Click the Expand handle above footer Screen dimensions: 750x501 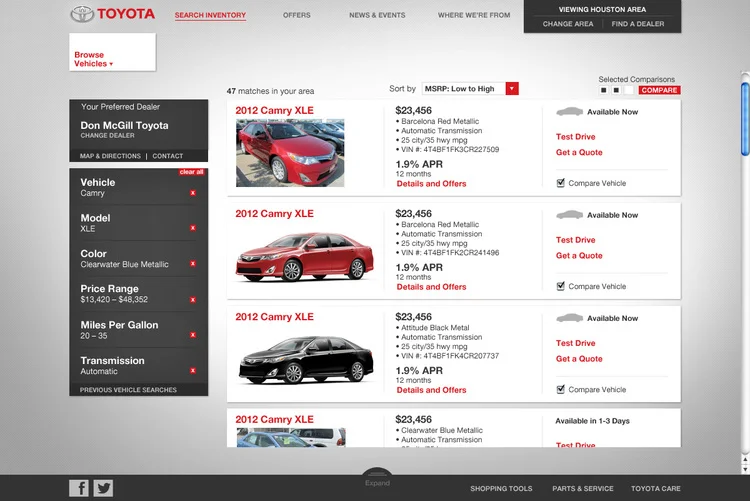[377, 477]
